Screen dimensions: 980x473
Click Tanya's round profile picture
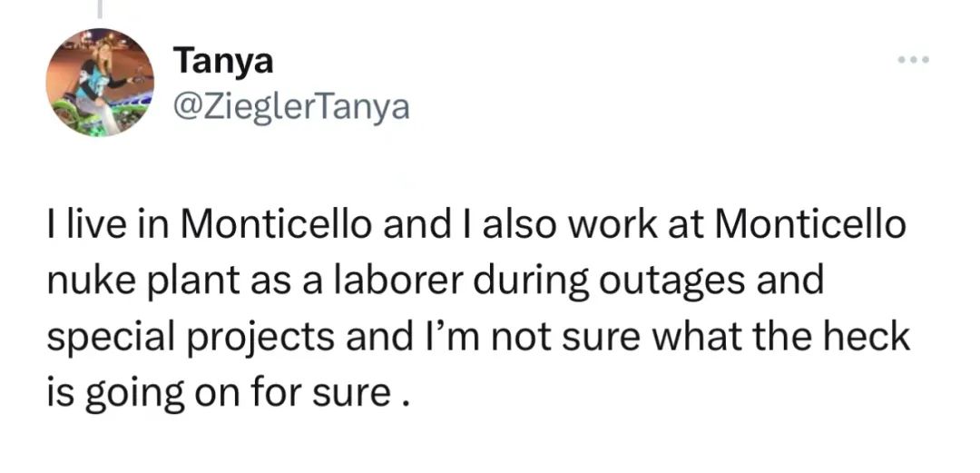(x=101, y=82)
